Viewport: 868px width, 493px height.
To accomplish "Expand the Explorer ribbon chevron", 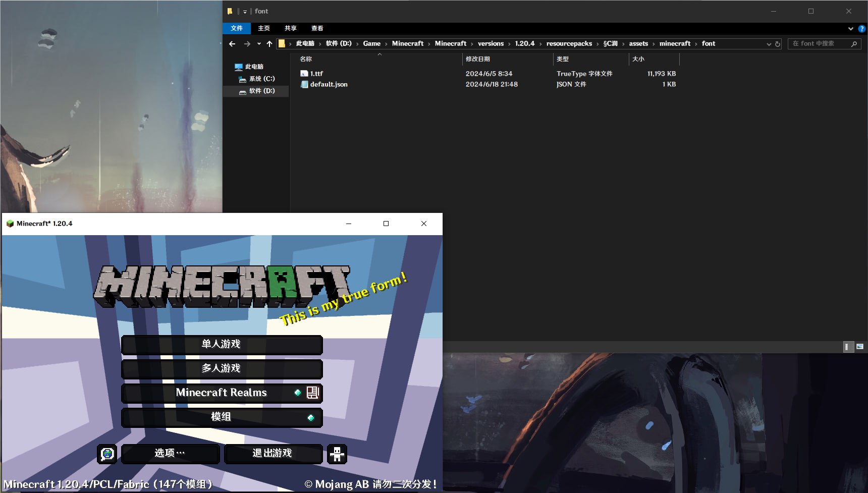I will [x=850, y=29].
